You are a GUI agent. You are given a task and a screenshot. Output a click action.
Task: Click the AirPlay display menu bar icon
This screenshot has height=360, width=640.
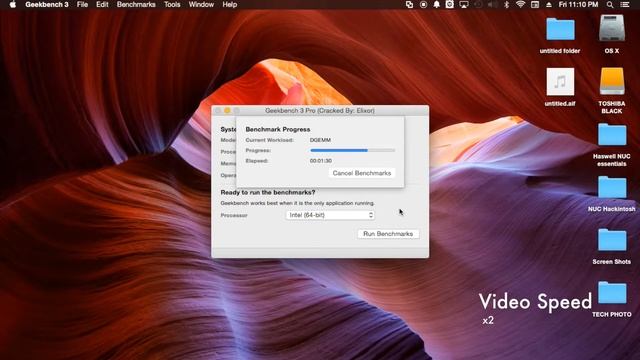pos(464,4)
